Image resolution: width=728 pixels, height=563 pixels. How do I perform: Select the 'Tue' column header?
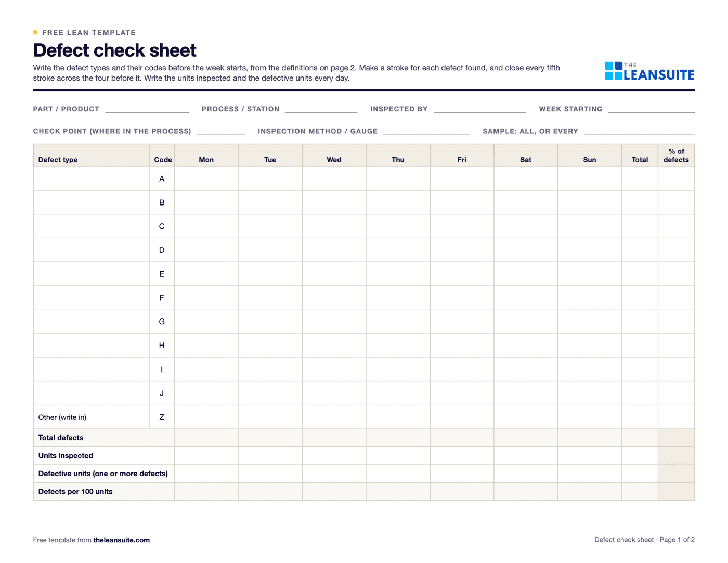click(x=270, y=156)
